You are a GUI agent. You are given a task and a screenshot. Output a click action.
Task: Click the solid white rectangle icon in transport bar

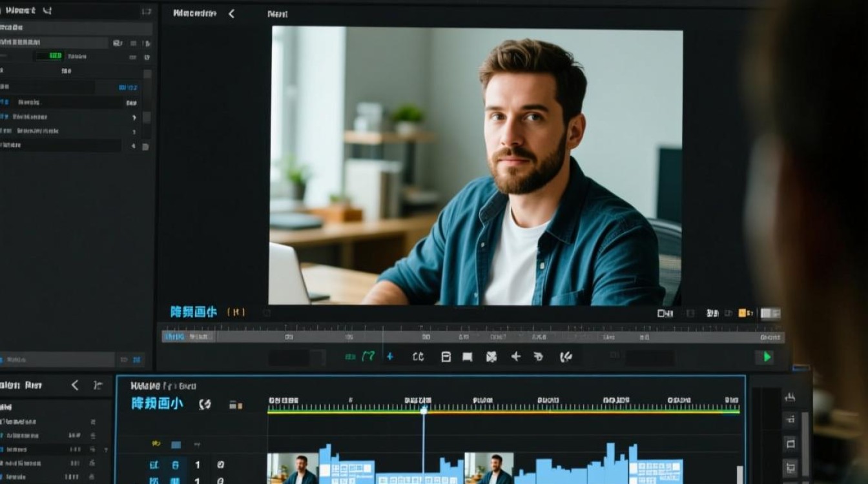click(x=467, y=356)
